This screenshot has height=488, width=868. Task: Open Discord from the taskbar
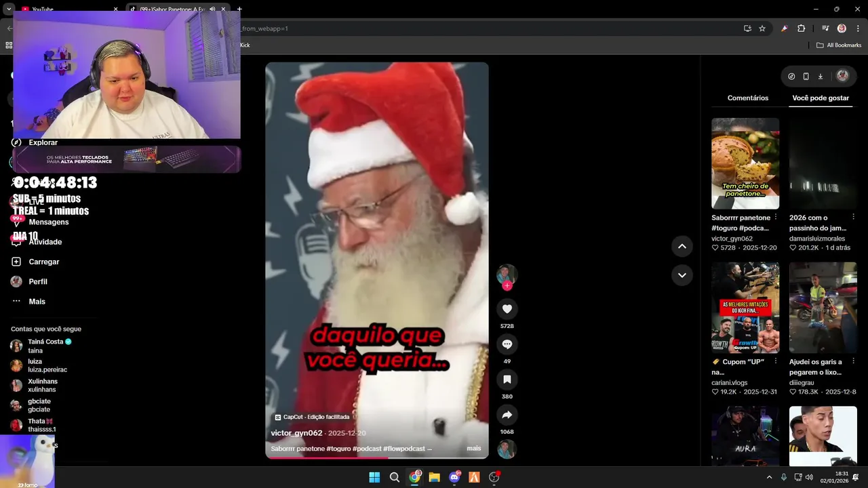(x=454, y=477)
